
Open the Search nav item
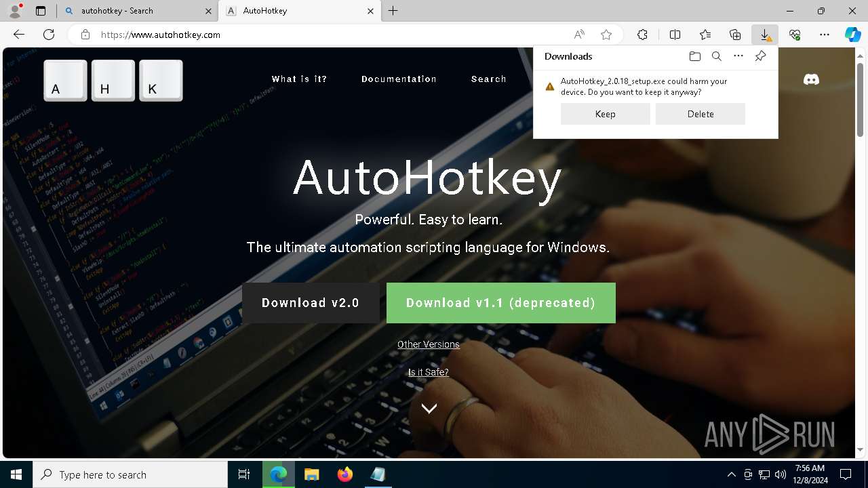click(489, 79)
